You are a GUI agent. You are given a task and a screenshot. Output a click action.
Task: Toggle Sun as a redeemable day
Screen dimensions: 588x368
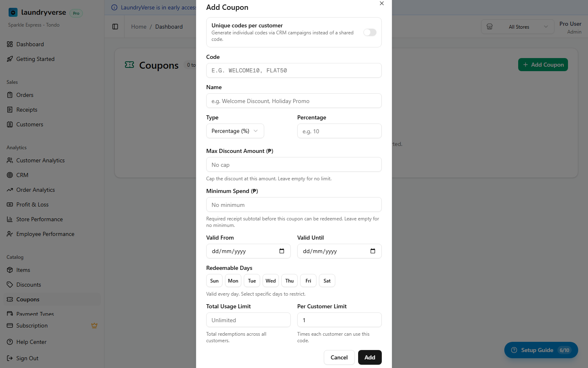coord(214,281)
